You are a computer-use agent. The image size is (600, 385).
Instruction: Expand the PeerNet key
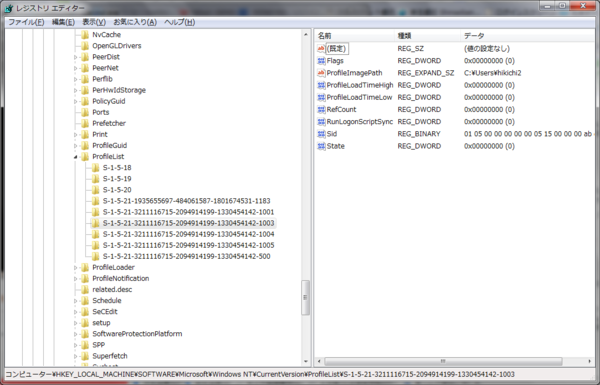click(75, 69)
